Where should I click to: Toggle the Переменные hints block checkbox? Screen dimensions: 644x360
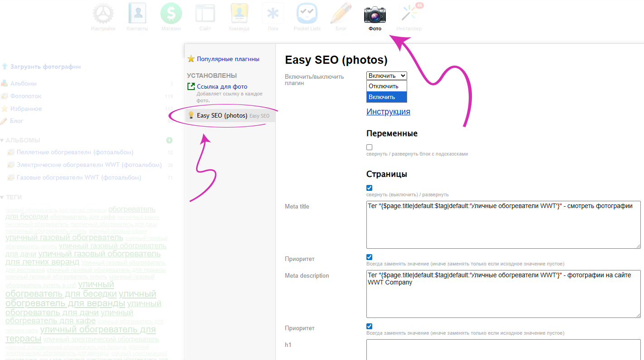(x=370, y=147)
